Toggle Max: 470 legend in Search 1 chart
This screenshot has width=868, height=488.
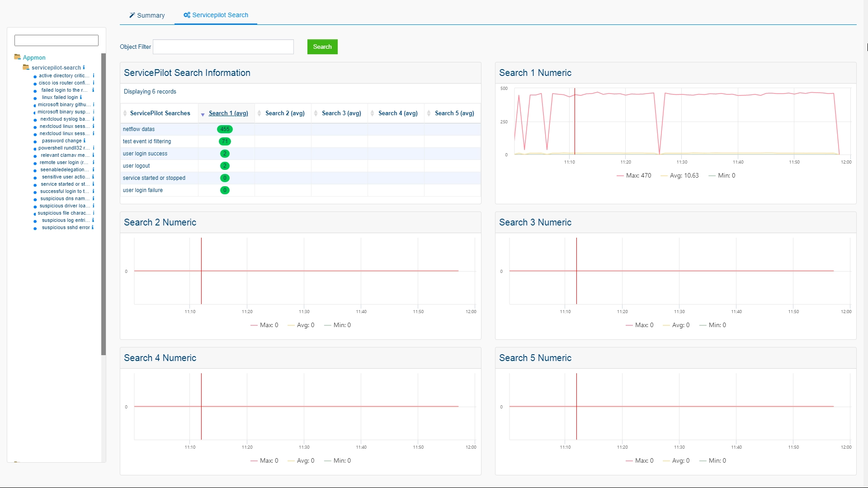click(x=634, y=176)
